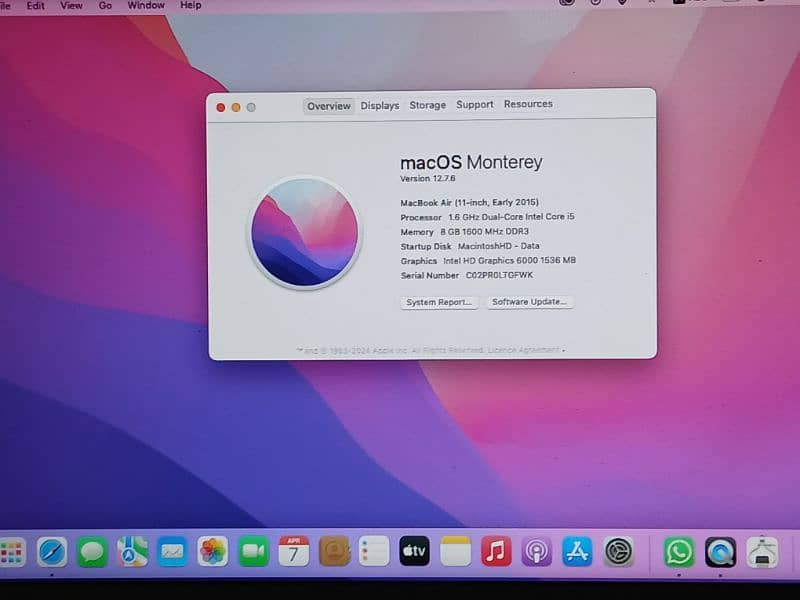800x600 pixels.
Task: Click Memory 8 GB 1600 MHz DDR3
Action: pos(464,232)
